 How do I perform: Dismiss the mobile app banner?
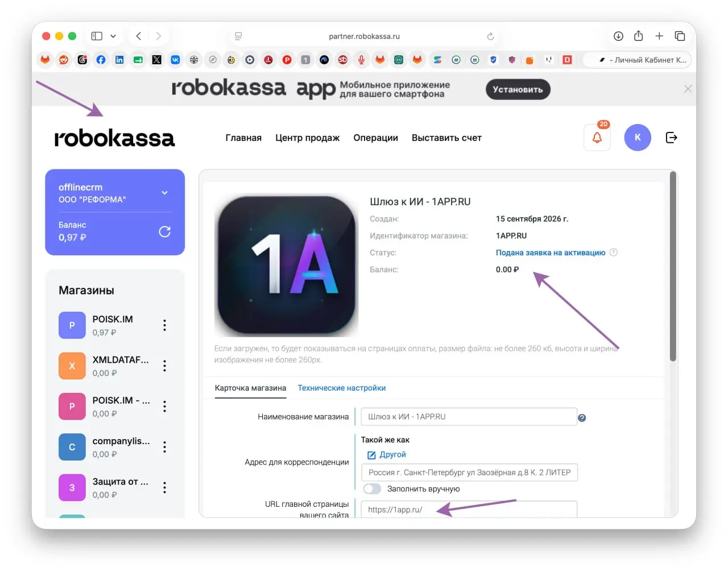688,89
